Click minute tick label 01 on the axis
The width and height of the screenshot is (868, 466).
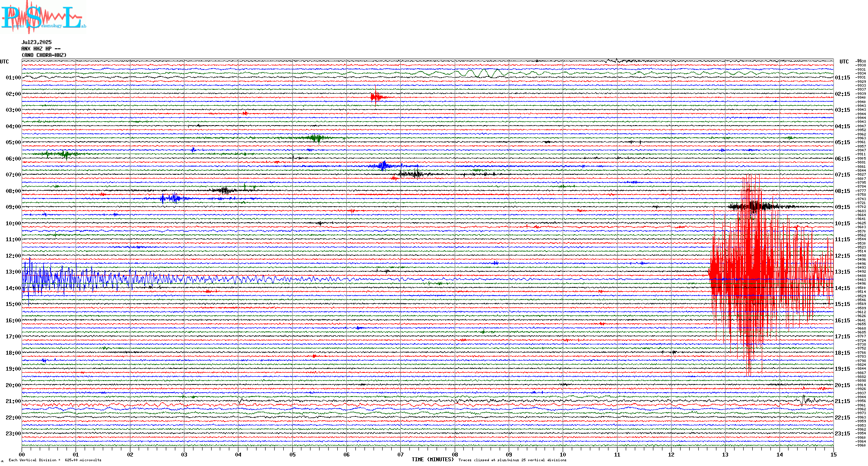click(76, 454)
